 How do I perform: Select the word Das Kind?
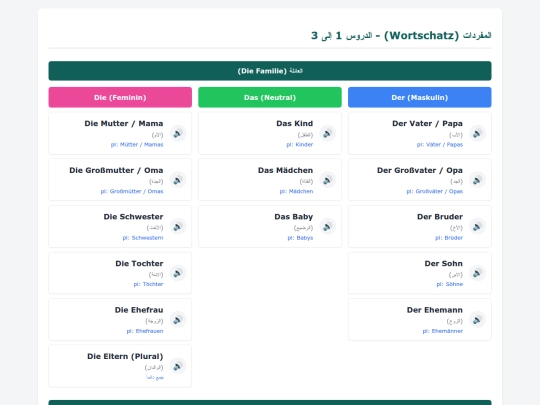tap(294, 123)
